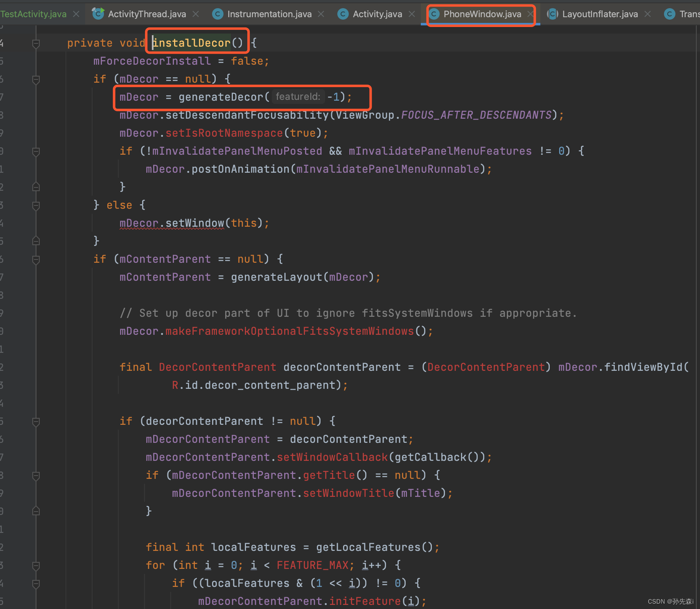Screen dimensions: 700x609
Task: Click the setWindowCallback method call
Action: click(332, 457)
